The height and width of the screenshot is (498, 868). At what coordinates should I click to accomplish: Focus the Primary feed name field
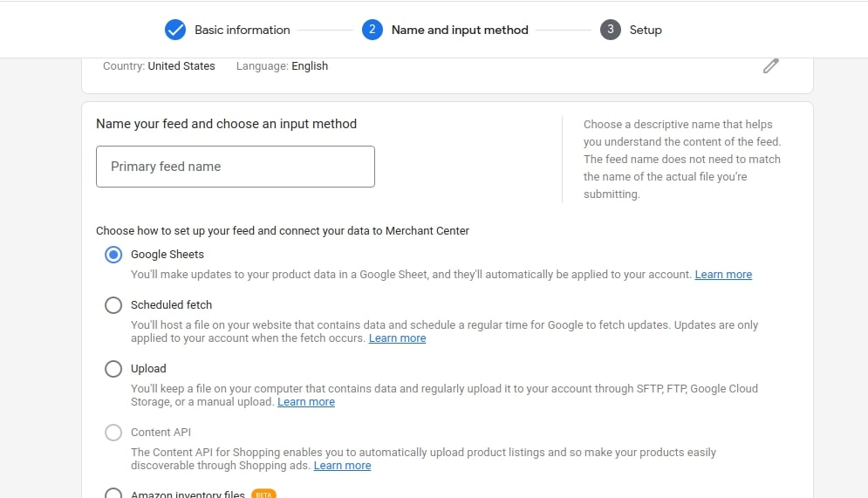tap(236, 167)
